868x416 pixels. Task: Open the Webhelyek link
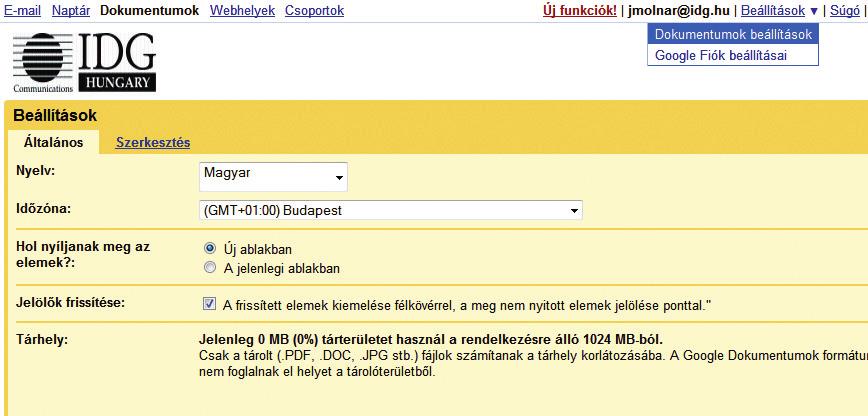pyautogui.click(x=242, y=11)
